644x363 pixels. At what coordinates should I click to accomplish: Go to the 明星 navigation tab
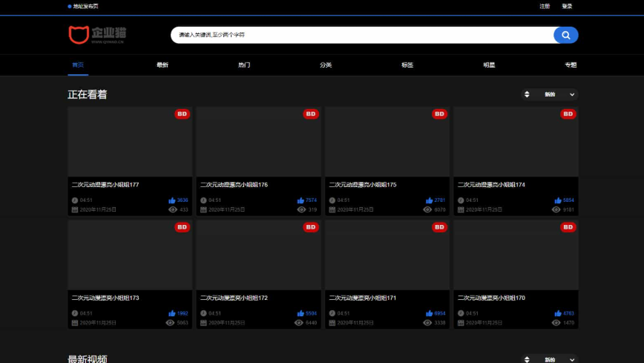point(489,65)
